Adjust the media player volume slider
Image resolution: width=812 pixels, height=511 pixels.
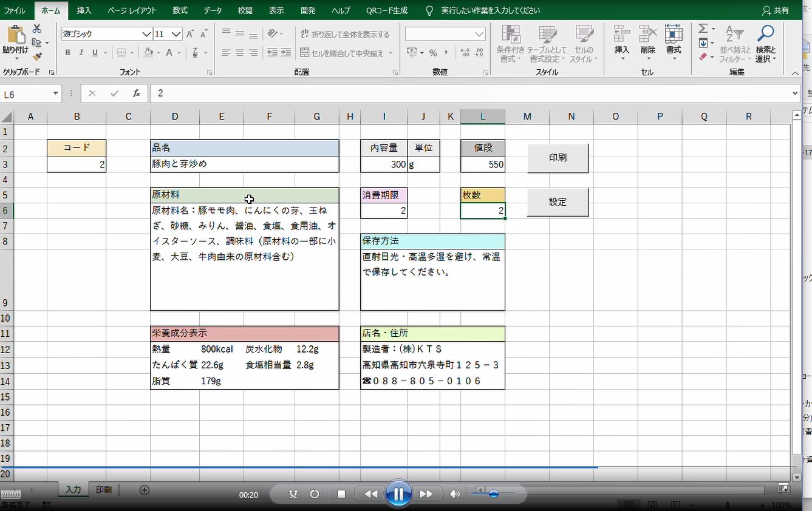tap(493, 494)
